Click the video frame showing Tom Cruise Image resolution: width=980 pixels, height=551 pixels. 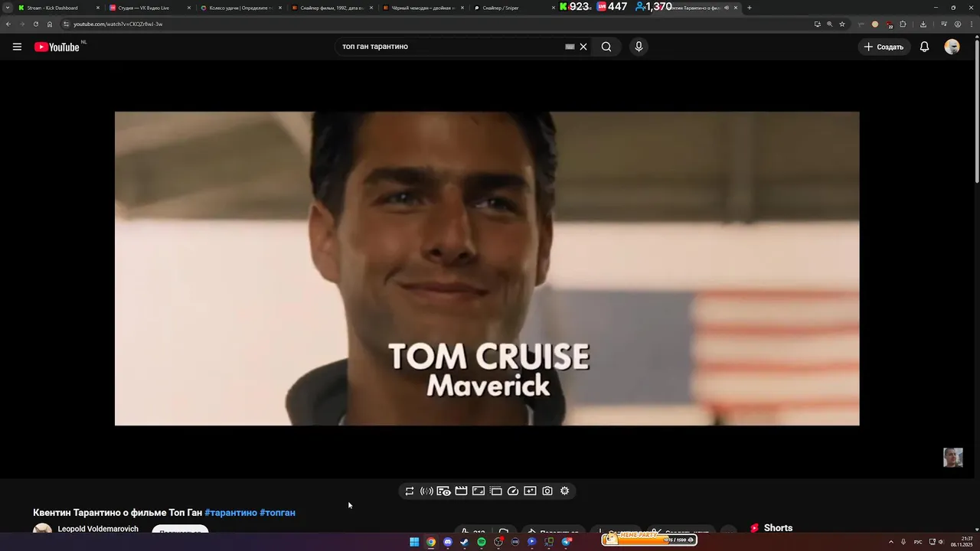click(x=487, y=269)
